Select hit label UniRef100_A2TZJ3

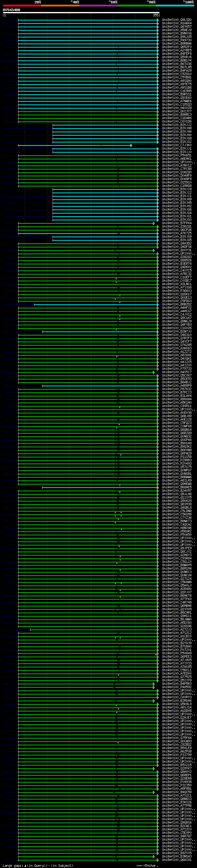click(x=177, y=629)
